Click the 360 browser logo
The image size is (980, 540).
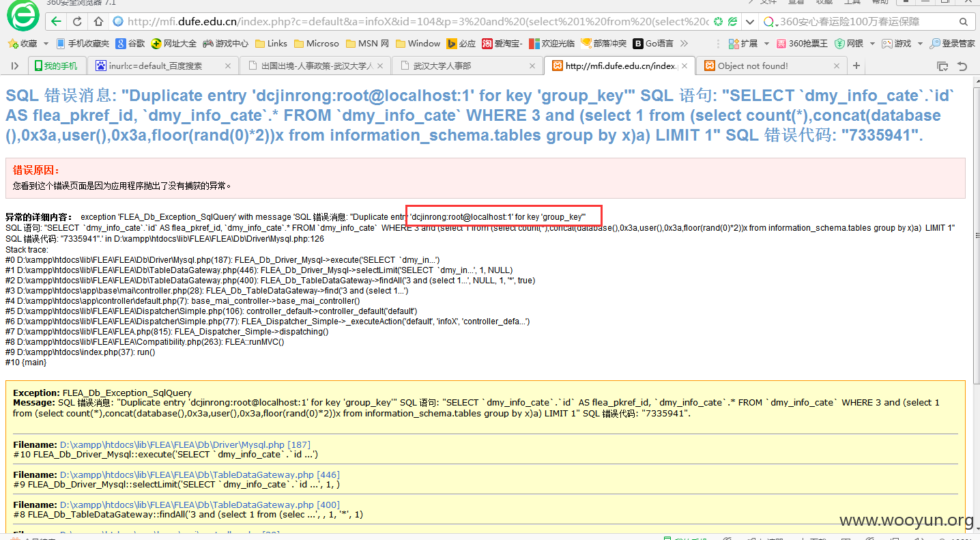click(23, 15)
